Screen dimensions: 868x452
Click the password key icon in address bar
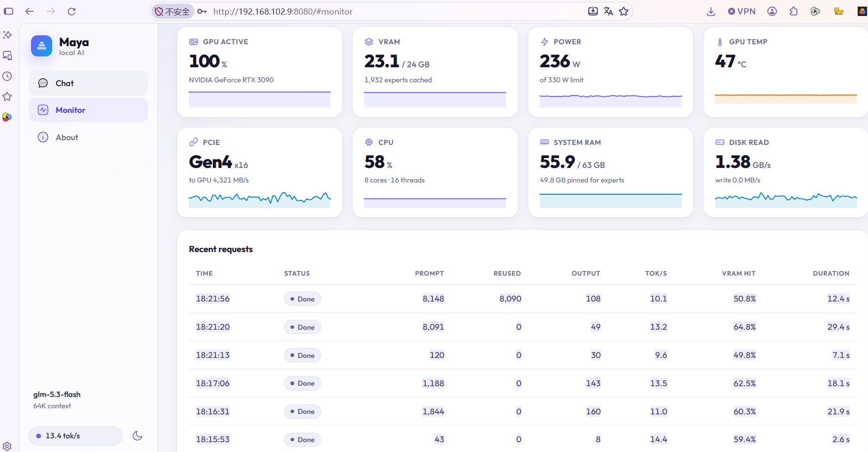(x=202, y=11)
